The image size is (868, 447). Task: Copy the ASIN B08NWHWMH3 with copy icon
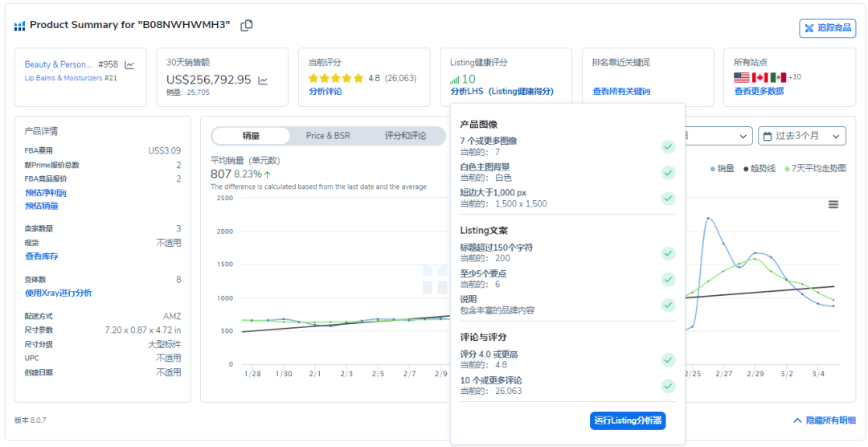247,25
